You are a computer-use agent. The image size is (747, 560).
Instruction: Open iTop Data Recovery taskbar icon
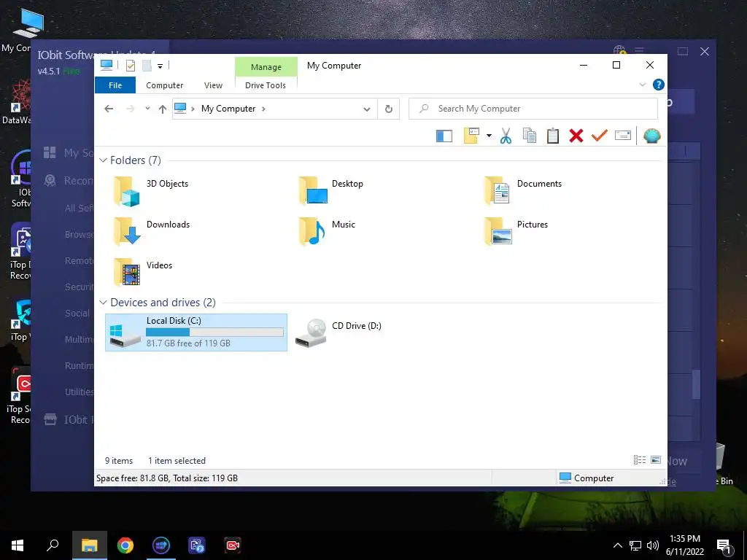click(197, 545)
